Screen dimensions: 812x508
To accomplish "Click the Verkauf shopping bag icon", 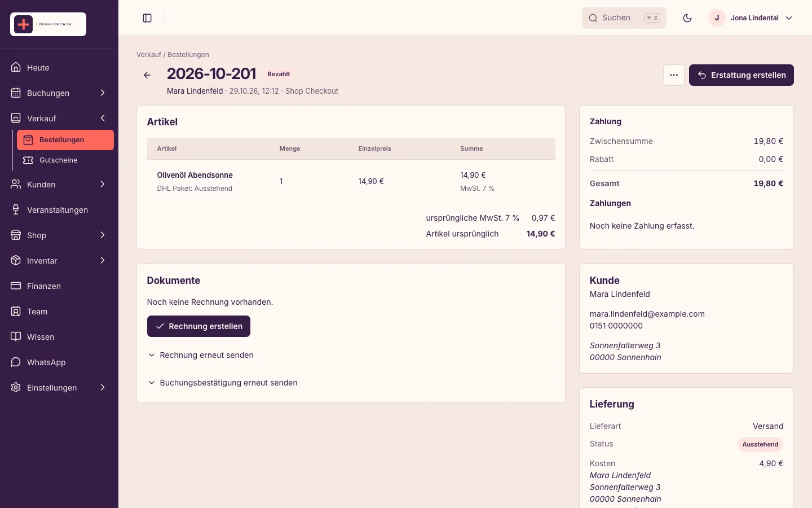I will [16, 118].
